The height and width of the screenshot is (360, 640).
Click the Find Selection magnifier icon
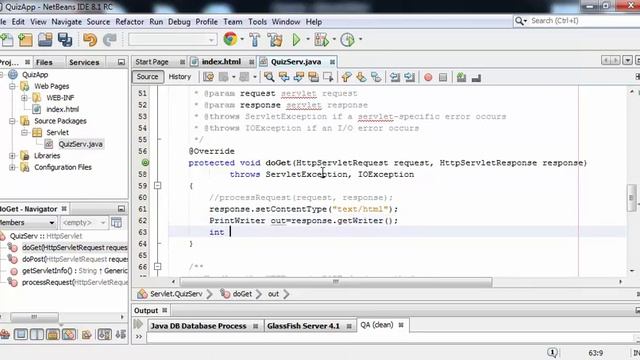(269, 77)
